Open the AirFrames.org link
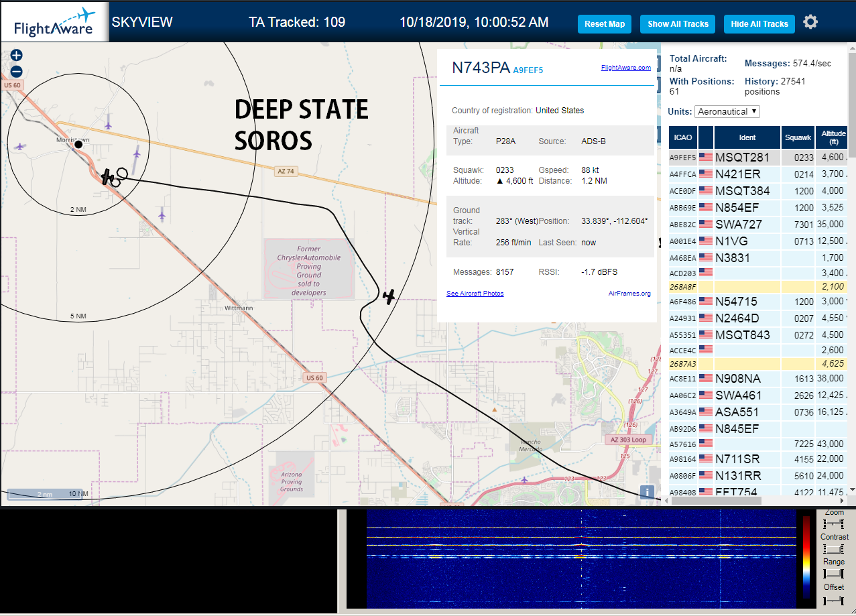 [x=629, y=294]
